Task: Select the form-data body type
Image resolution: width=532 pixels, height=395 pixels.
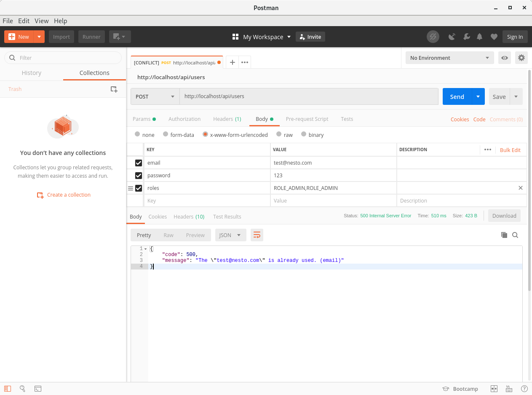Action: pos(165,134)
